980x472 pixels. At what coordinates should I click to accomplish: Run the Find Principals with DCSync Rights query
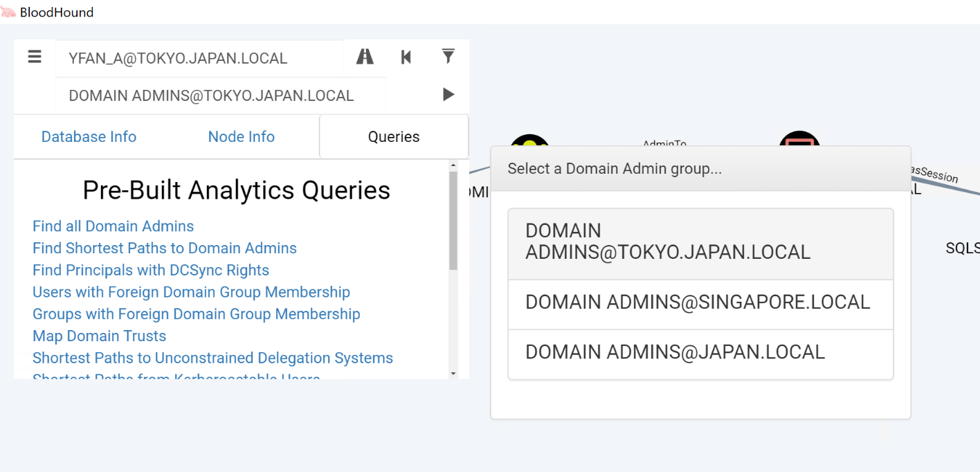150,270
